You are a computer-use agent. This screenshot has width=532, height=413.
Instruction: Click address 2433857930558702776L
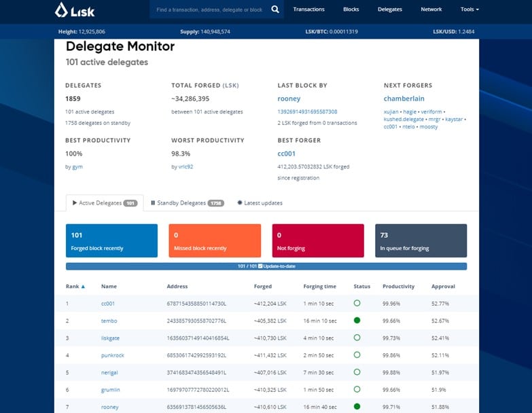(196, 321)
